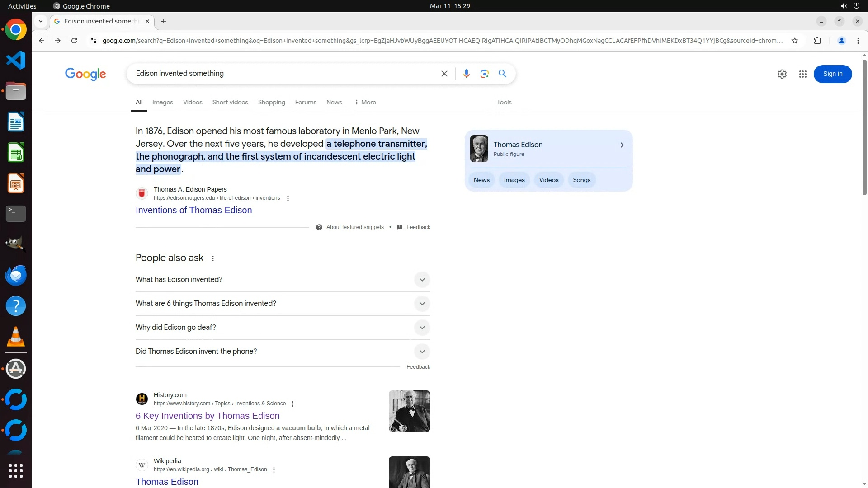Click the Sign in button

832,74
